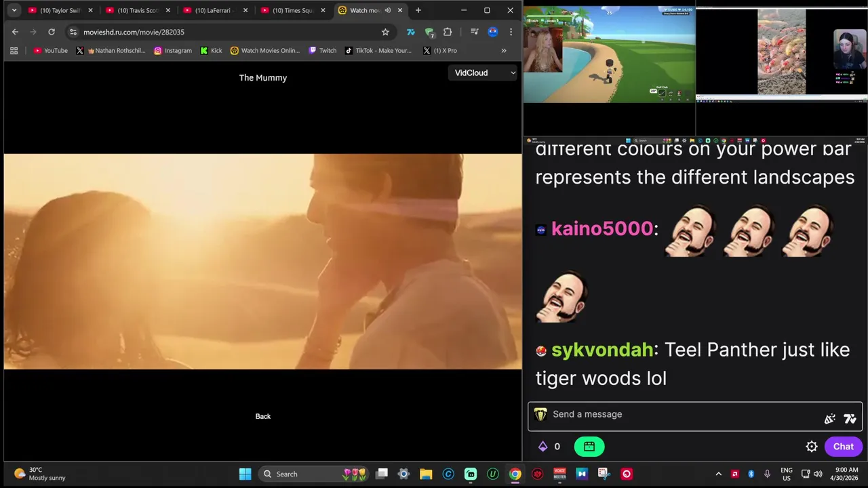The height and width of the screenshot is (488, 868).
Task: Click username sykvondah in chat
Action: (602, 350)
